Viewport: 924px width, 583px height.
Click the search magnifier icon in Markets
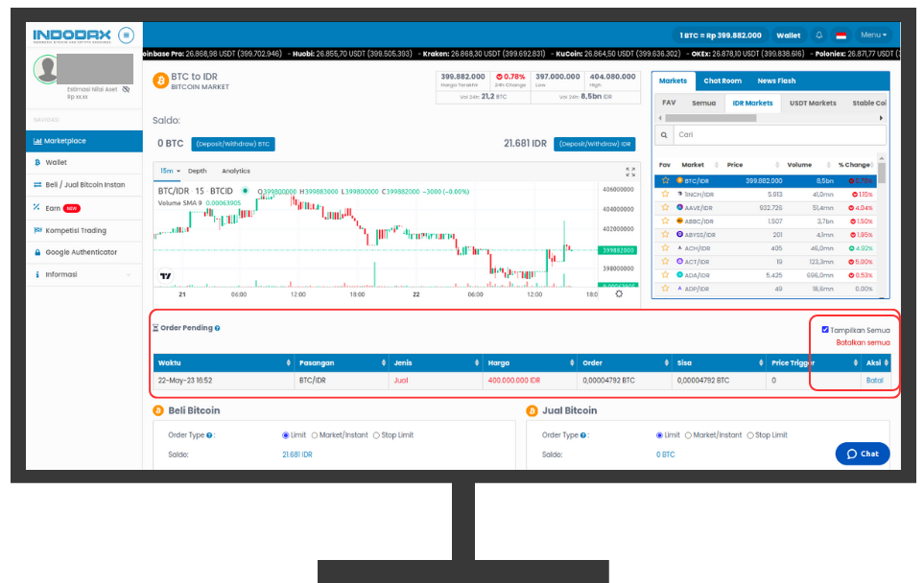(x=664, y=135)
